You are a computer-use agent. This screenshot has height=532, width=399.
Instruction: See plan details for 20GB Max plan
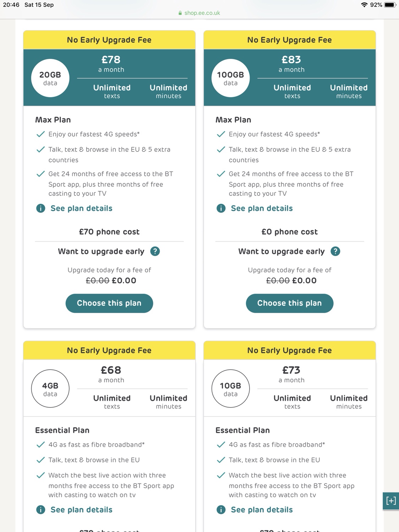point(82,209)
